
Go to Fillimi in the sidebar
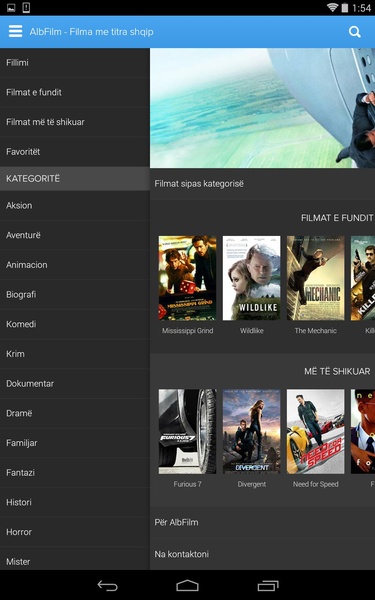(75, 63)
